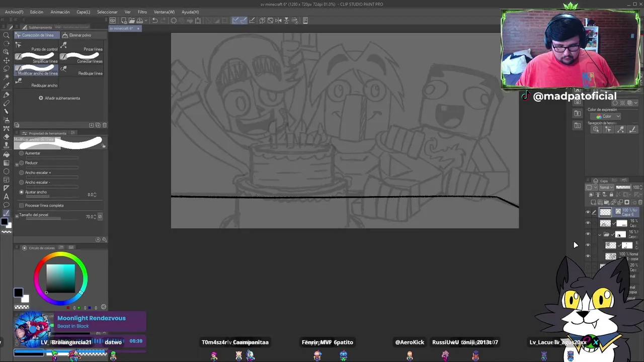Screen dimensions: 644x362
Task: Select the Auto select wand tool
Action: point(6,77)
